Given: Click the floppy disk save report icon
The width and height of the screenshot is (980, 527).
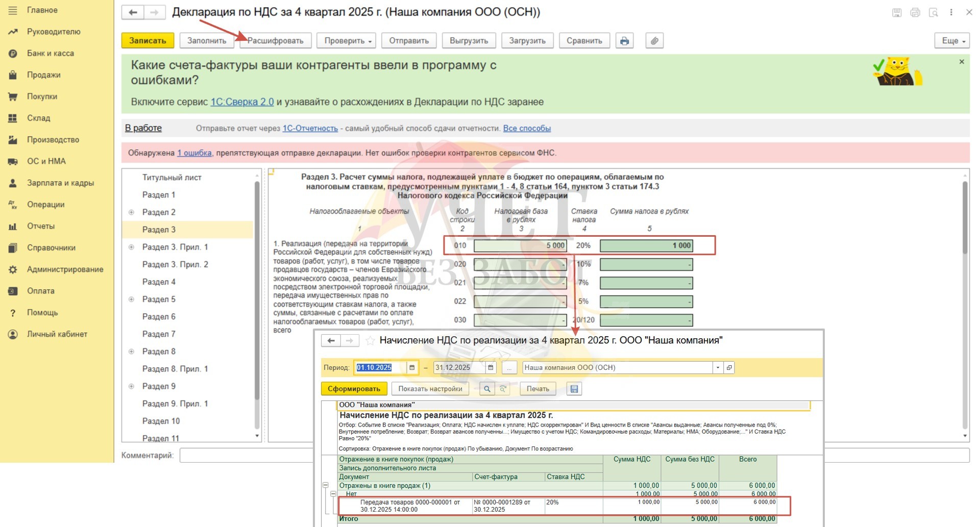Looking at the screenshot, I should [574, 389].
